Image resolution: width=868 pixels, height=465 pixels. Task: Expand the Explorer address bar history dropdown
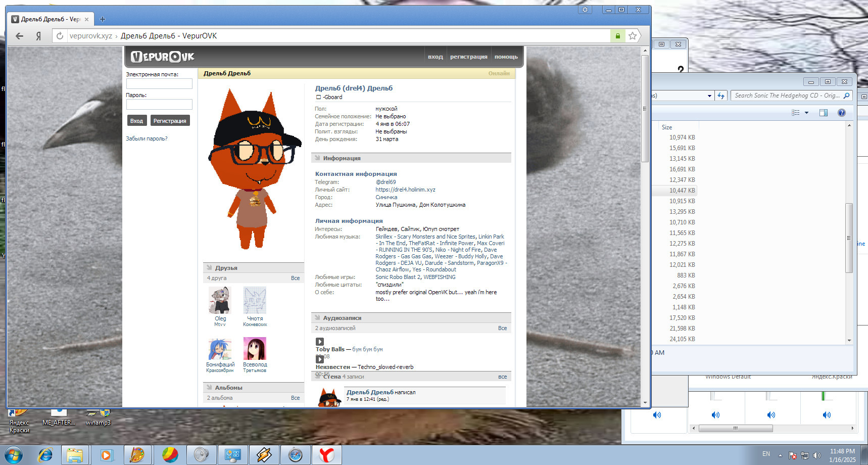[x=709, y=96]
